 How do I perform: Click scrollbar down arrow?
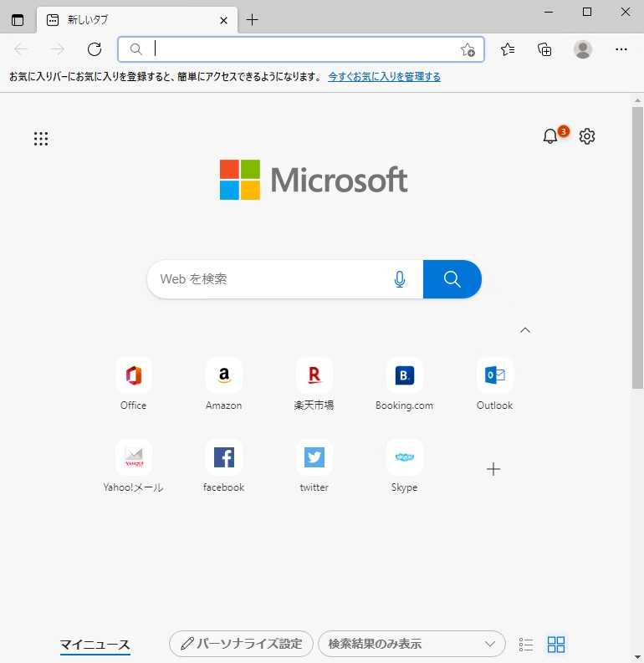637,657
